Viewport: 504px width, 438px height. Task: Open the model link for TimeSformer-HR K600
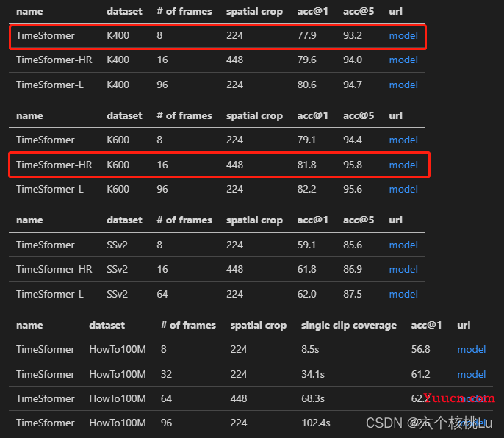[x=403, y=165]
